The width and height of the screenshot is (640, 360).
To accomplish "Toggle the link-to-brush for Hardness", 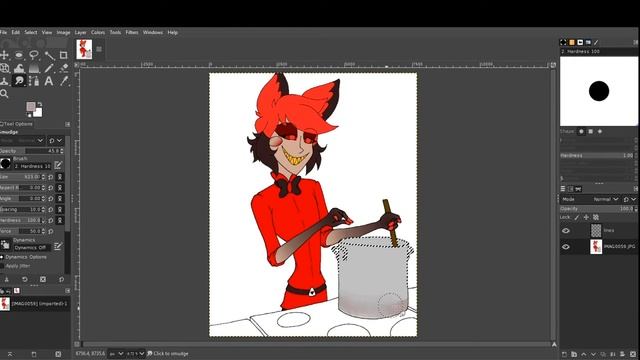I will tap(60, 220).
